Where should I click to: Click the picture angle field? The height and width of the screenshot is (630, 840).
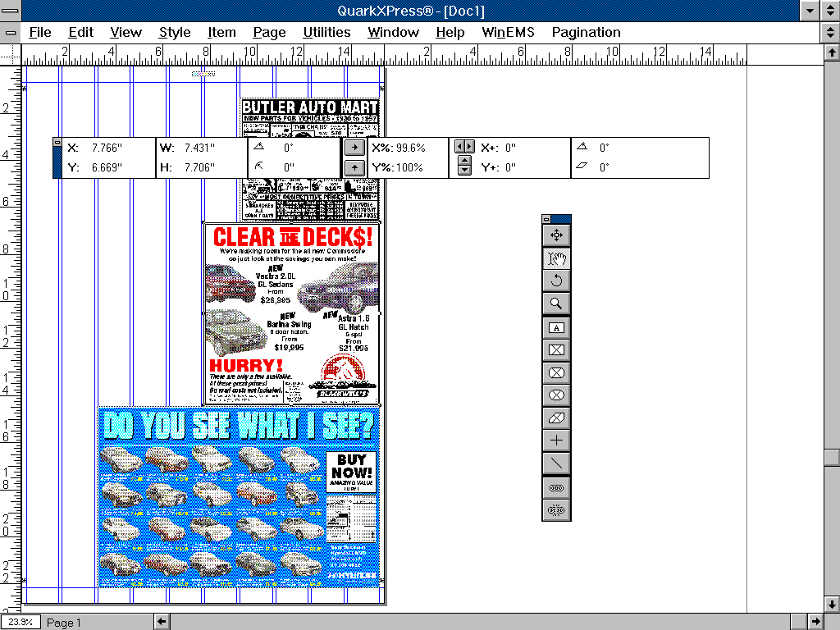[x=605, y=148]
